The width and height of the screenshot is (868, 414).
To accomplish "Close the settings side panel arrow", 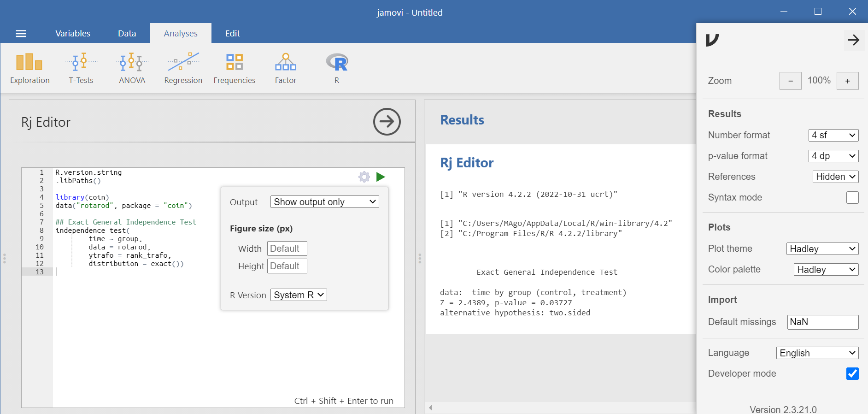I will pyautogui.click(x=854, y=40).
